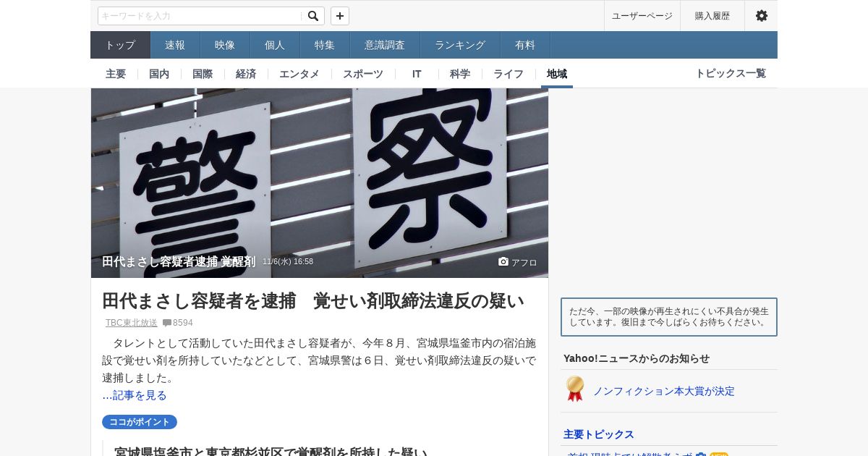Open settings via the gear icon
868x456 pixels.
tap(761, 16)
